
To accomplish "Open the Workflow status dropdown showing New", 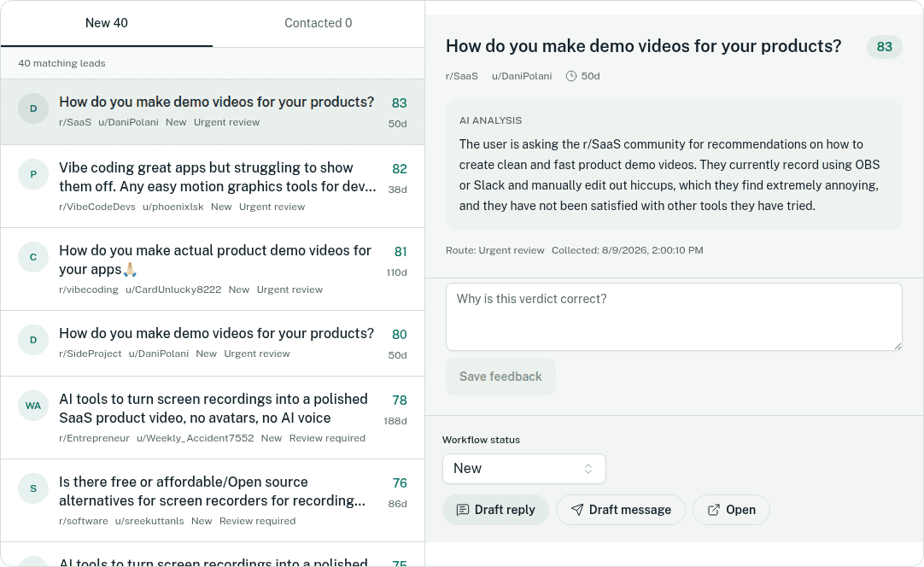I will (523, 469).
